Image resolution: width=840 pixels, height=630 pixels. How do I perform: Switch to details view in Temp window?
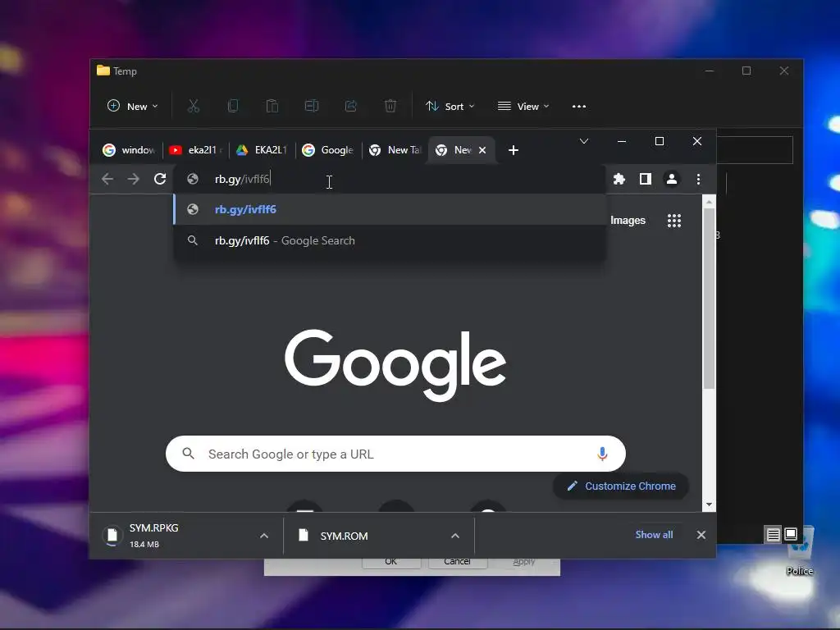pos(773,535)
